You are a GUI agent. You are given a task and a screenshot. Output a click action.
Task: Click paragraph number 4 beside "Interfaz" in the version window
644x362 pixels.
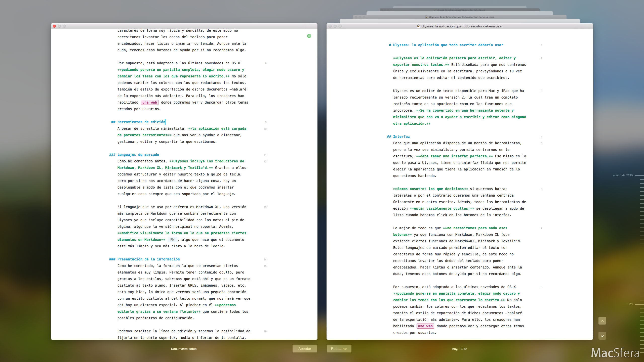coord(541,137)
